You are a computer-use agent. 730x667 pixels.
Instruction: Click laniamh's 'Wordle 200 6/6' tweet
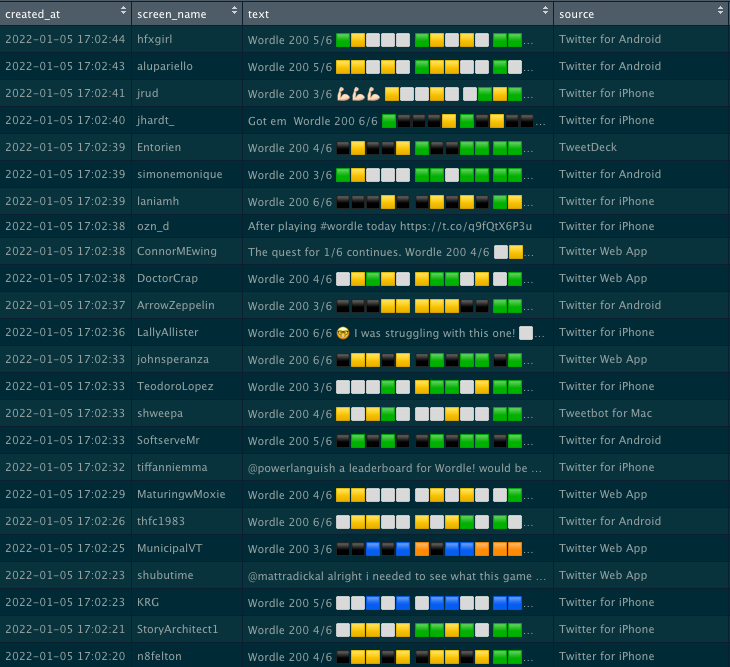point(391,202)
